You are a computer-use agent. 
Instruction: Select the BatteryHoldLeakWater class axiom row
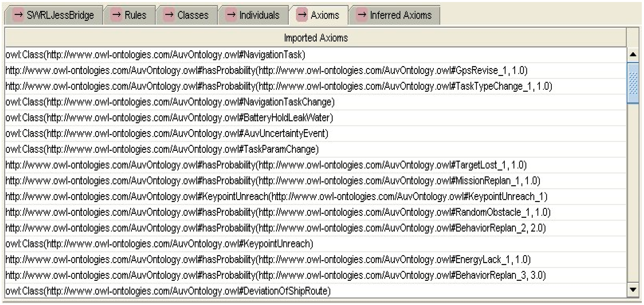169,118
